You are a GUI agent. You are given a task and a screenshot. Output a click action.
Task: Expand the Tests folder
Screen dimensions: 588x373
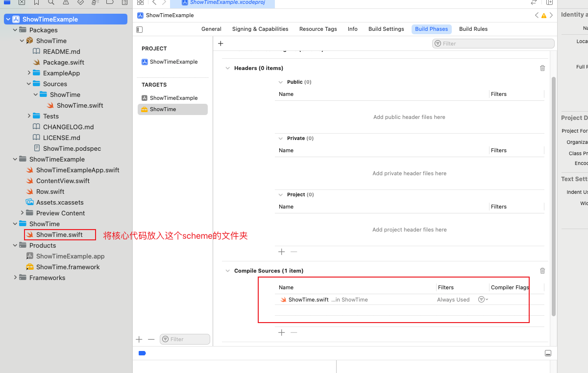[29, 116]
